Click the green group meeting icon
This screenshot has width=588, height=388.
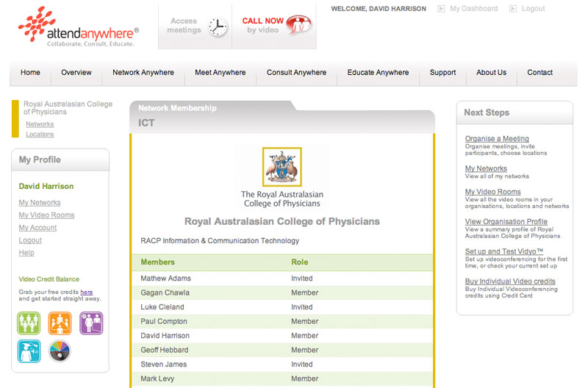point(29,323)
